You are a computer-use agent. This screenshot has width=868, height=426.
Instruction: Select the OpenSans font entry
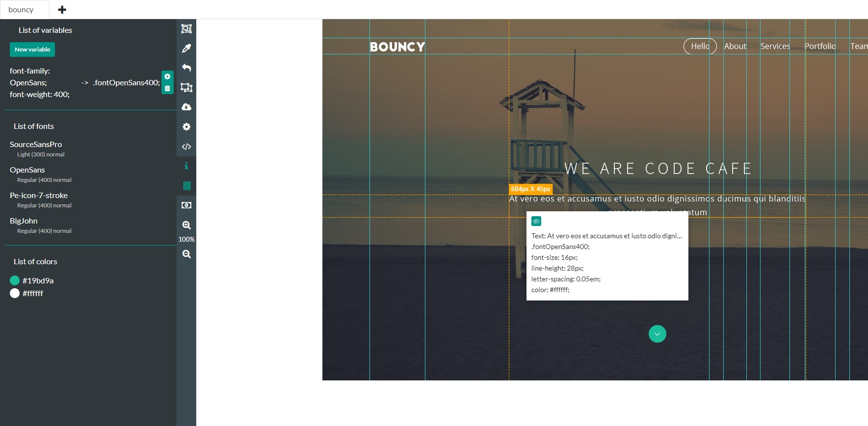27,170
